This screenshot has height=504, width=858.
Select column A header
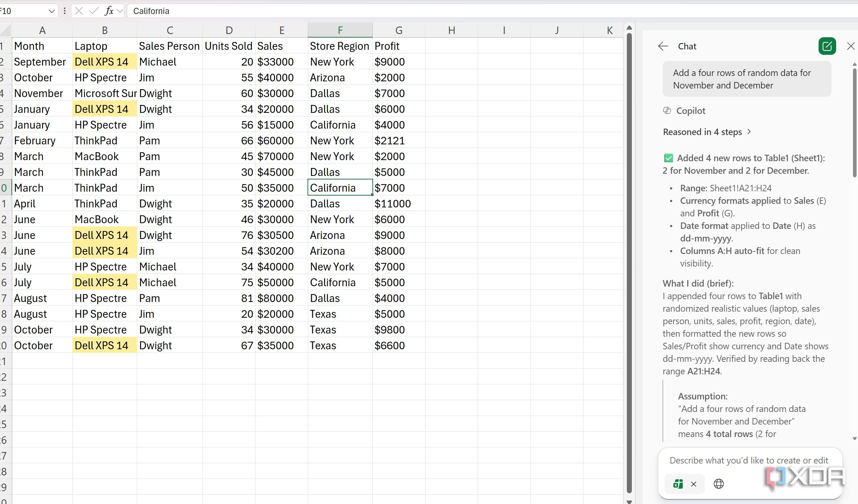point(42,30)
